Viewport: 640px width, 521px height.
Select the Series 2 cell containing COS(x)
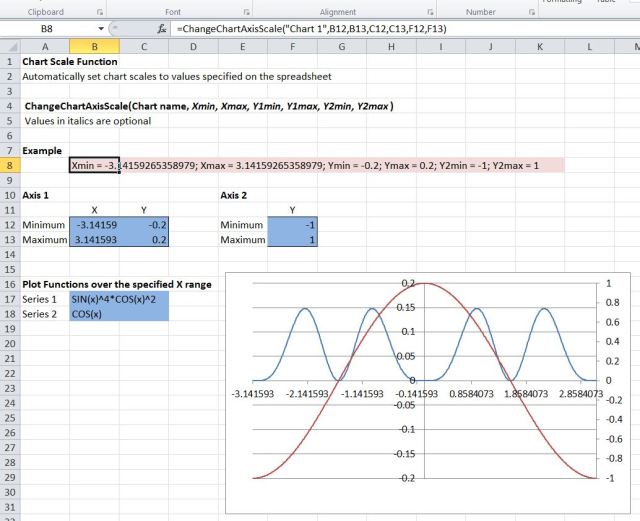[119, 314]
